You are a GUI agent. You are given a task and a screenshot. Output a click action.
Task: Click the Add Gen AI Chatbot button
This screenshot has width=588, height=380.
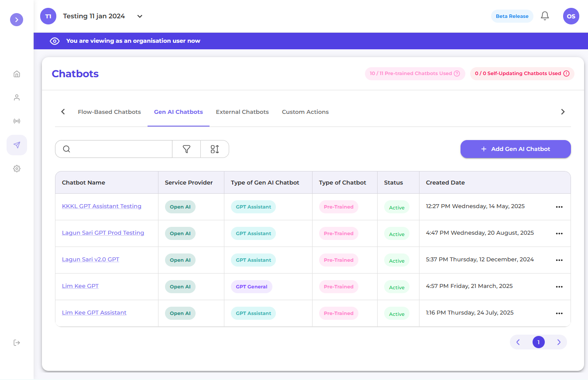tap(516, 149)
